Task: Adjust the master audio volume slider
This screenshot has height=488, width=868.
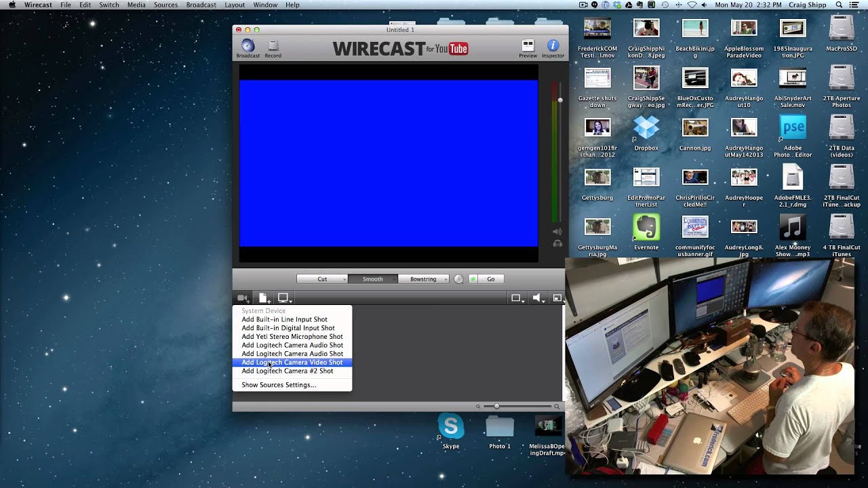Action: click(560, 100)
